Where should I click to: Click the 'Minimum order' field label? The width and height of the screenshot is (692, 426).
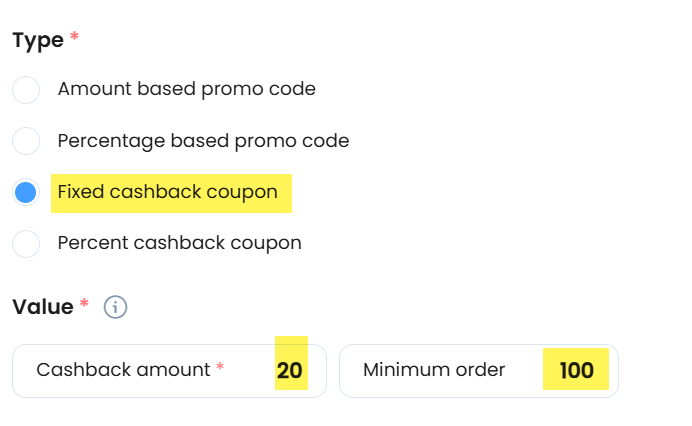[x=434, y=370]
